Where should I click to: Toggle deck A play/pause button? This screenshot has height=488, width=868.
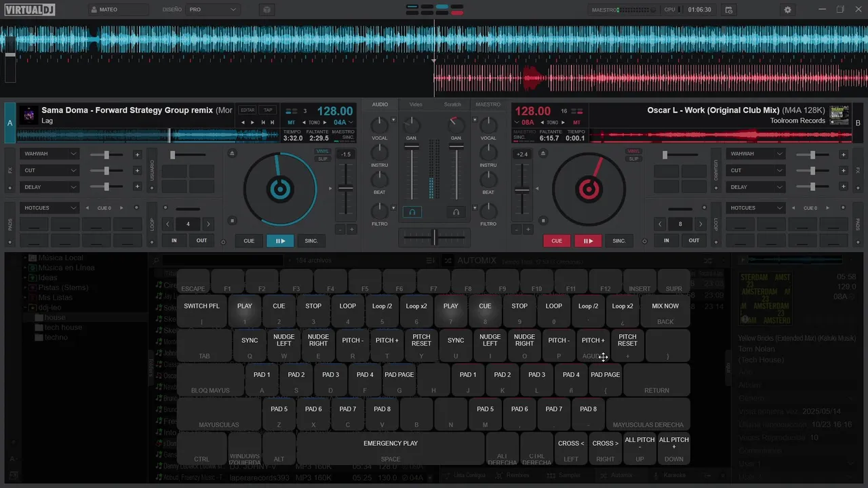280,241
